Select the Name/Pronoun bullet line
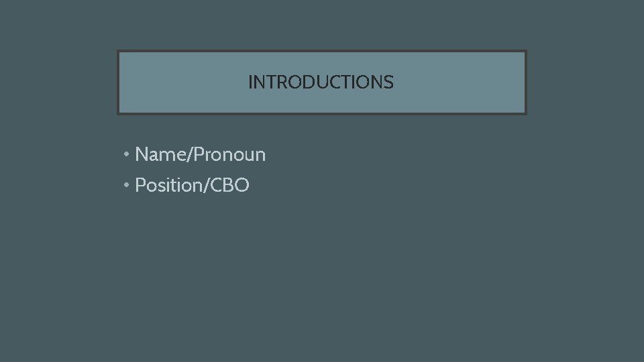This screenshot has width=644, height=362. [195, 155]
